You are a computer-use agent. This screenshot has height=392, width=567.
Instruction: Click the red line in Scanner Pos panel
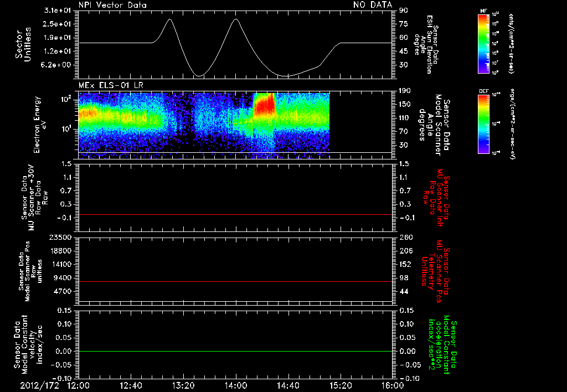pos(235,281)
